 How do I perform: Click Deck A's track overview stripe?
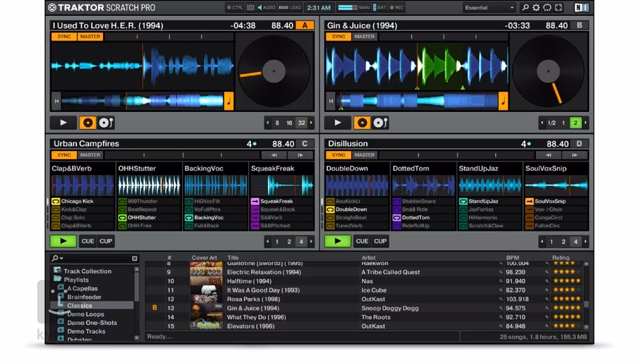[142, 102]
